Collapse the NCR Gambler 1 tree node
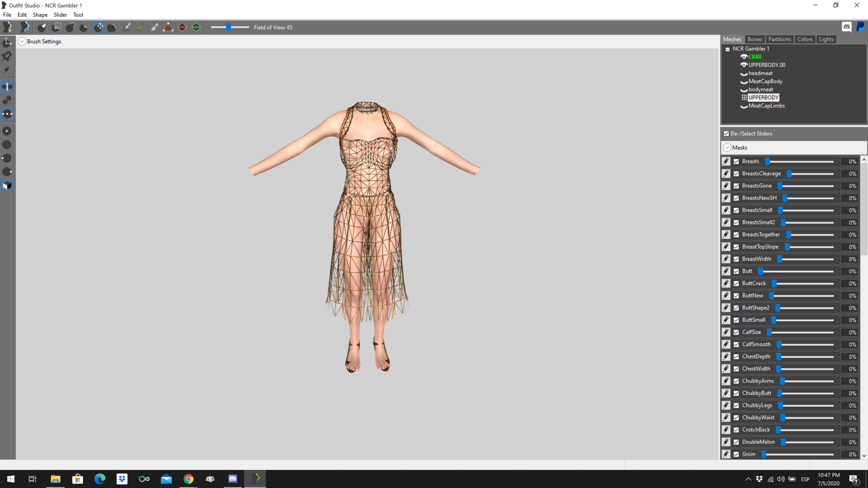This screenshot has height=488, width=868. pos(728,49)
